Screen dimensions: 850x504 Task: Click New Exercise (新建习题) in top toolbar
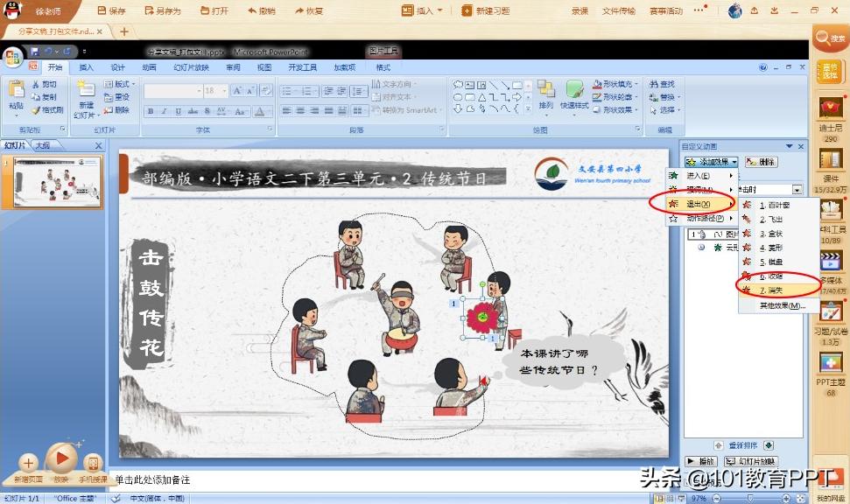click(485, 10)
